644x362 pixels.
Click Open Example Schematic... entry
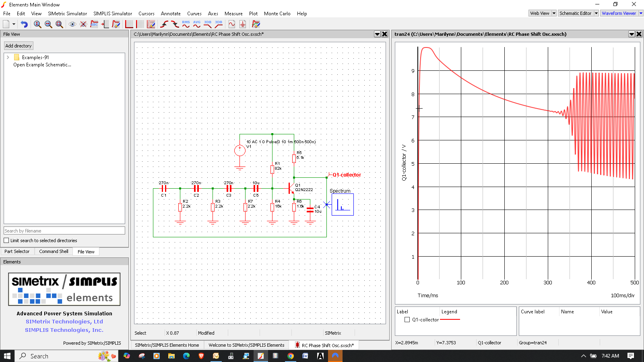click(42, 65)
